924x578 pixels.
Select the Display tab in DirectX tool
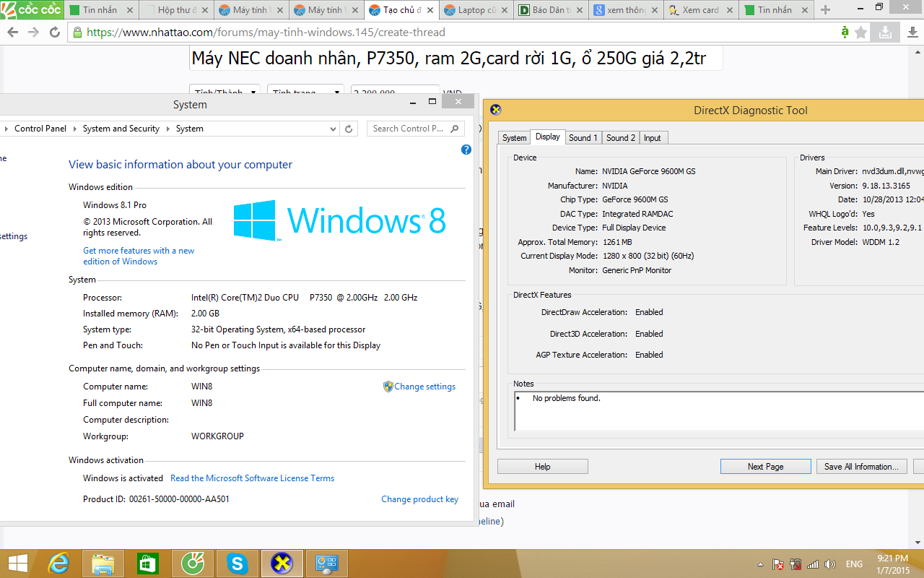coord(548,137)
